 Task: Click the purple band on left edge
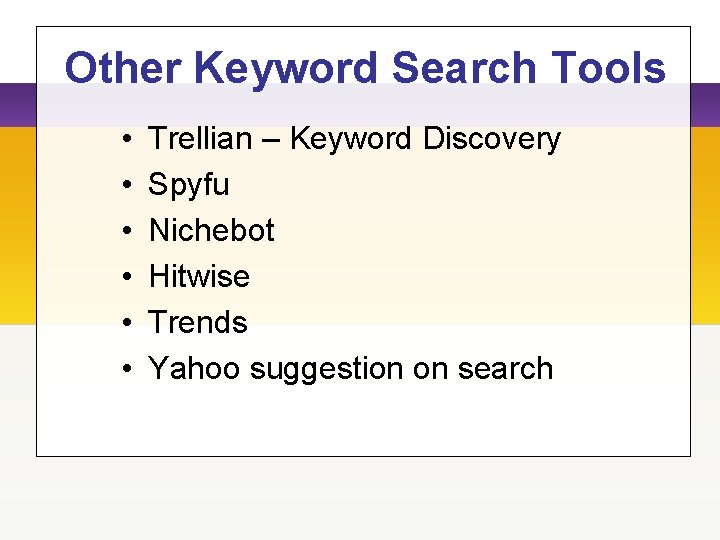pos(18,105)
